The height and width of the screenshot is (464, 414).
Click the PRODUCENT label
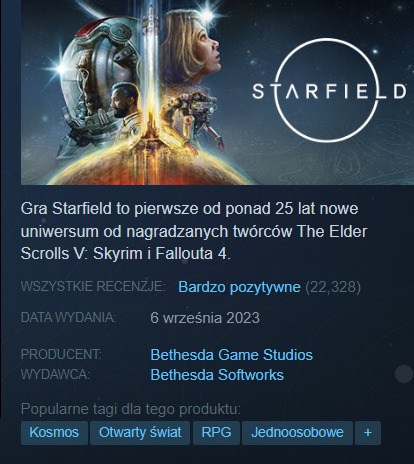(61, 354)
